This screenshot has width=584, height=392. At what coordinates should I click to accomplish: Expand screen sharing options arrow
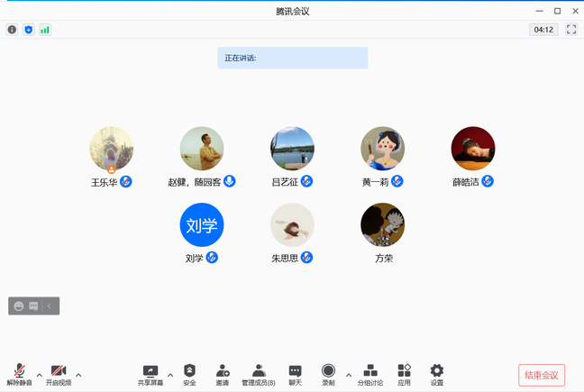point(170,374)
